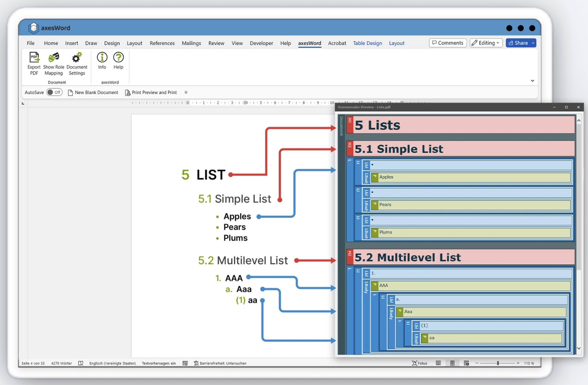The width and height of the screenshot is (588, 385).
Task: Click the tab selector icon beside ruler
Action: click(x=23, y=103)
